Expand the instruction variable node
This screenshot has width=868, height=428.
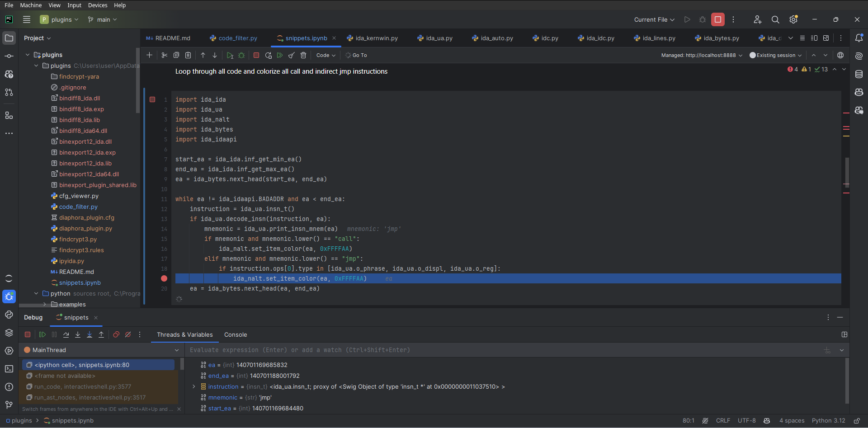194,386
